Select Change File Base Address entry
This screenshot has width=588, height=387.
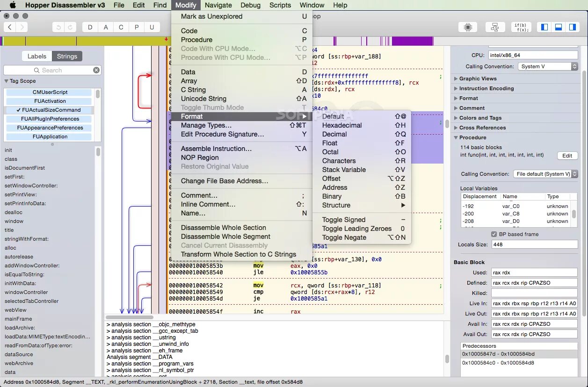pos(242,181)
